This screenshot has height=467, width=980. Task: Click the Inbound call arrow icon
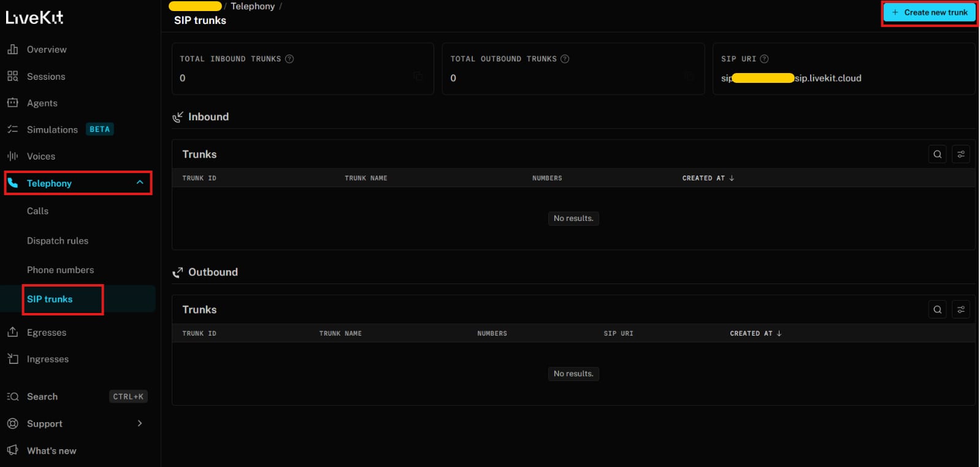[x=178, y=117]
